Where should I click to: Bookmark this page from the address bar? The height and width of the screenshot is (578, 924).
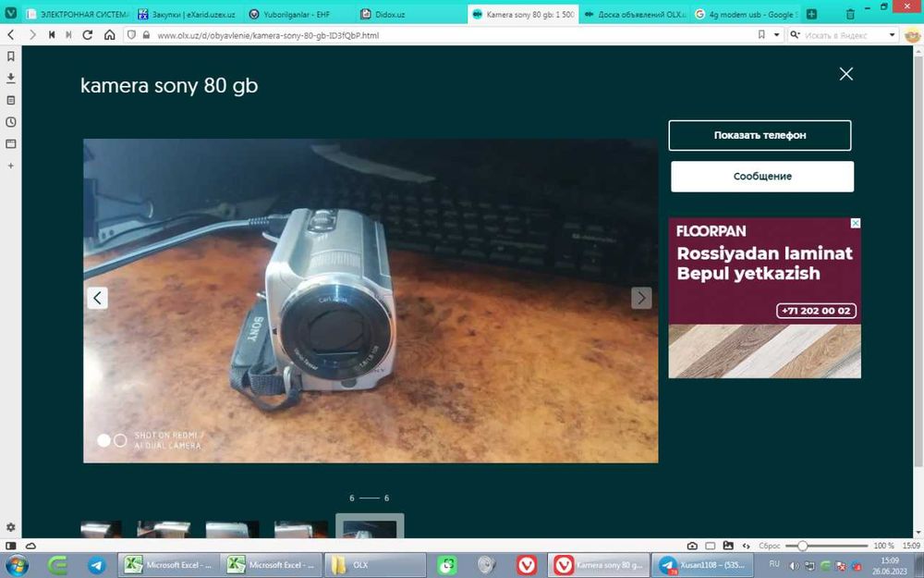click(761, 35)
